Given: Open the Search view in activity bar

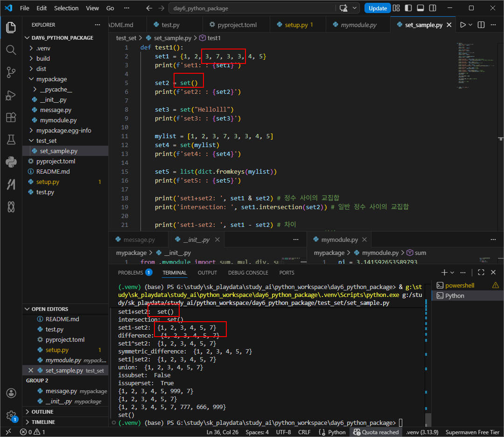Looking at the screenshot, I should 11,50.
